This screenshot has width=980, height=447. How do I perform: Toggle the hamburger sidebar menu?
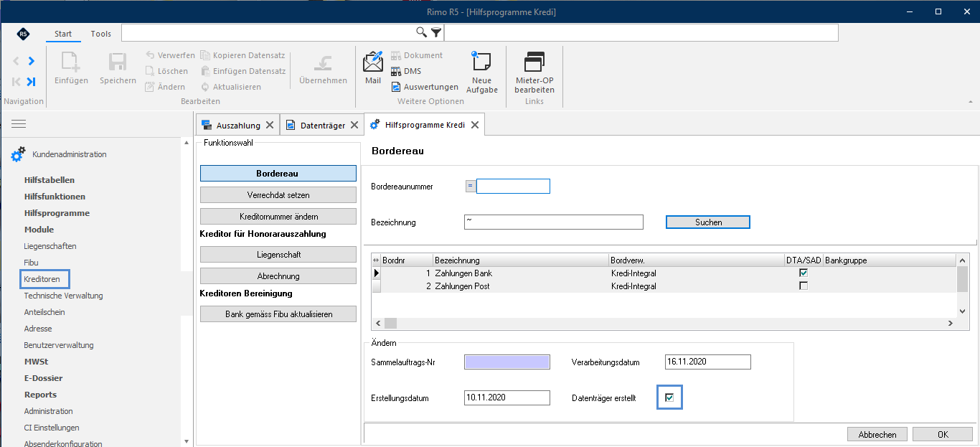pos(19,124)
